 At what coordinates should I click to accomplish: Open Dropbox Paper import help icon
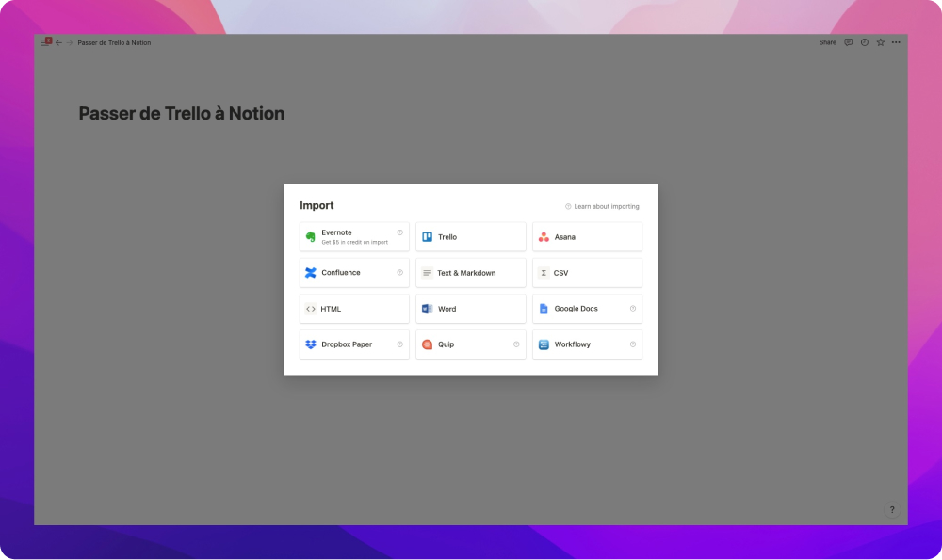click(399, 344)
